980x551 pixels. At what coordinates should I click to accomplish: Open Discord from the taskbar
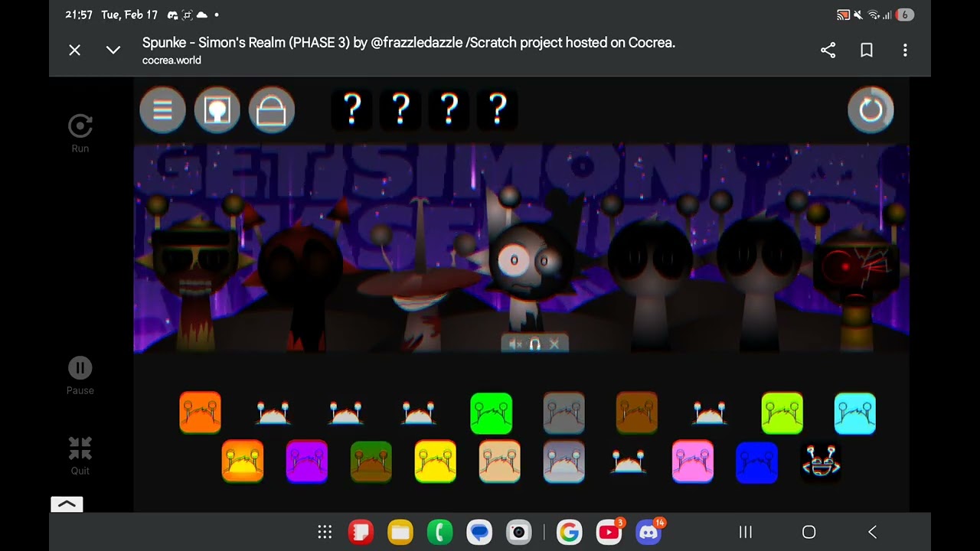point(648,532)
